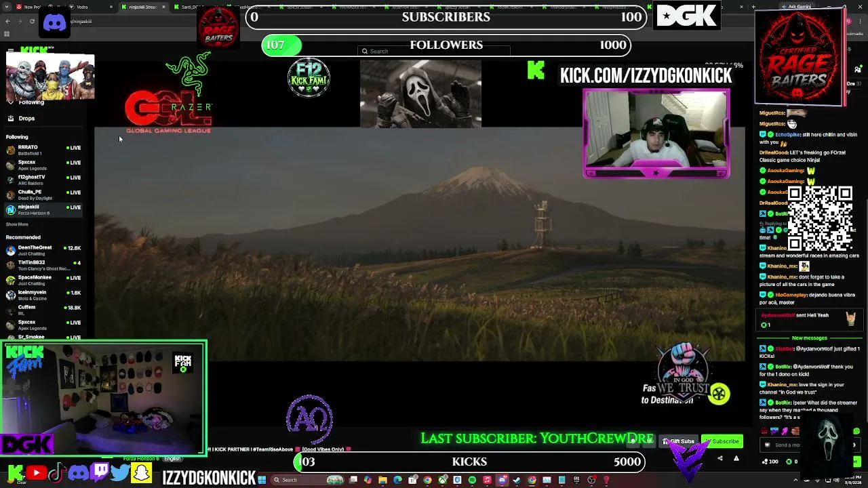Open Chulis_PE Dead By Daylight stream
Image resolution: width=868 pixels, height=488 pixels.
click(43, 195)
